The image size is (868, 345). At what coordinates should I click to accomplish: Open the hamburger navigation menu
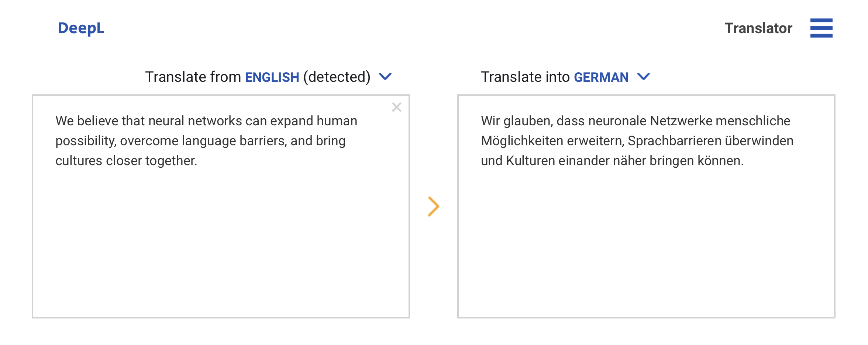[821, 28]
